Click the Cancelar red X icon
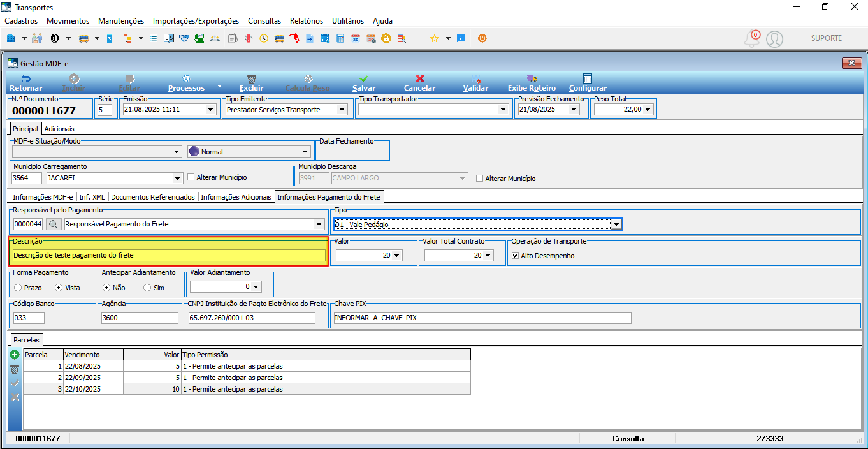Image resolution: width=868 pixels, height=449 pixels. tap(419, 78)
